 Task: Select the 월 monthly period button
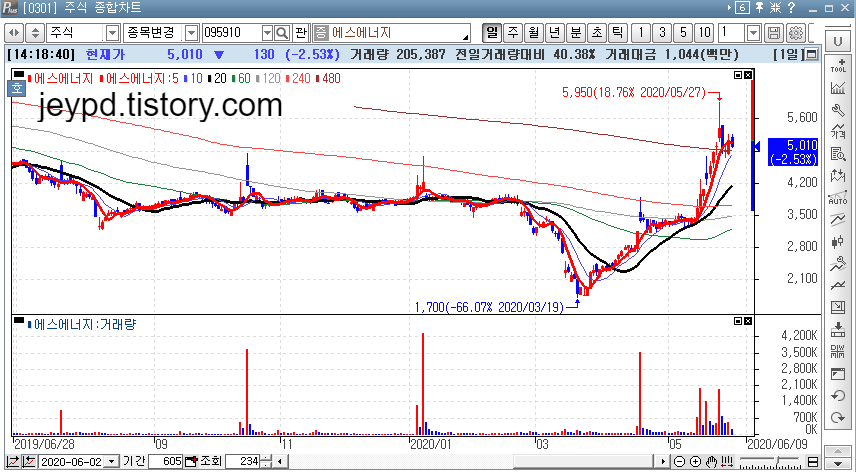pyautogui.click(x=533, y=33)
